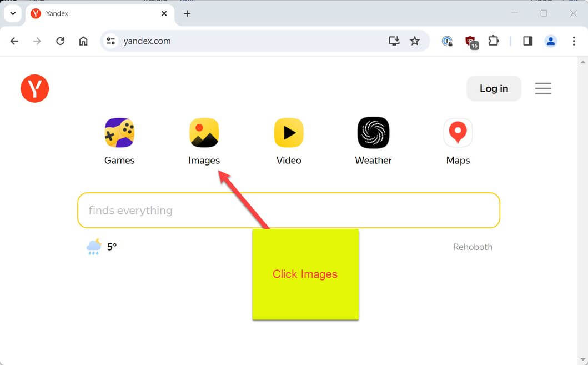Select the Yandex browser tab
Viewport: 588px width, 365px height.
99,14
